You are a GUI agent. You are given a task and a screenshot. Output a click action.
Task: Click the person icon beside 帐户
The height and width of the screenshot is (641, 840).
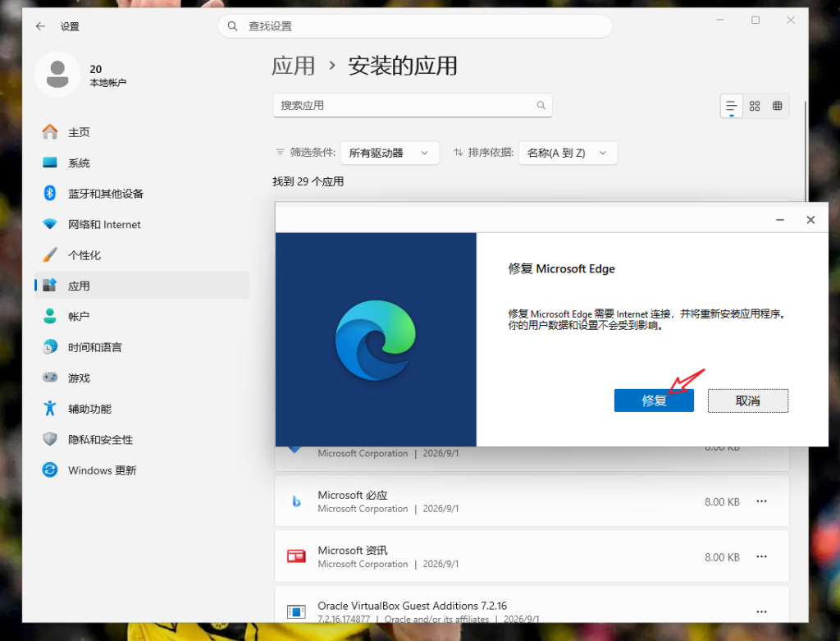(50, 316)
